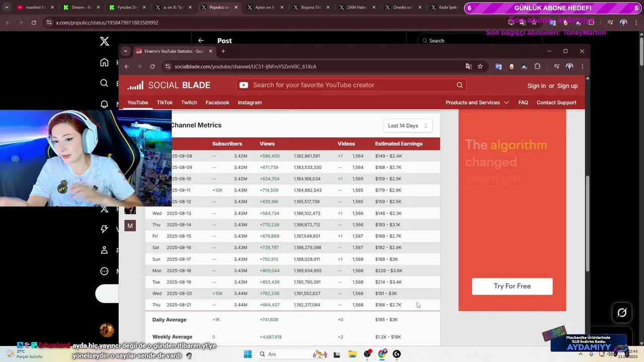Open the FAQ link
This screenshot has height=362, width=644.
523,103
